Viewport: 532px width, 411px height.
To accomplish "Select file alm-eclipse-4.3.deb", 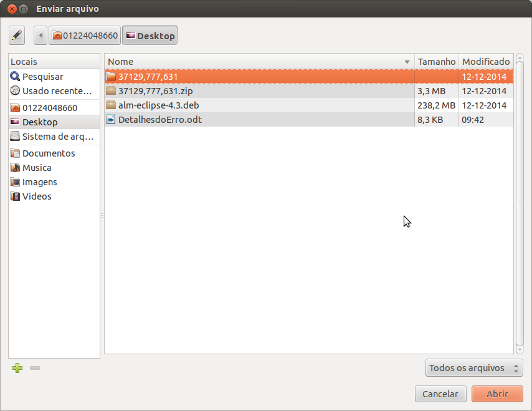I will point(309,105).
